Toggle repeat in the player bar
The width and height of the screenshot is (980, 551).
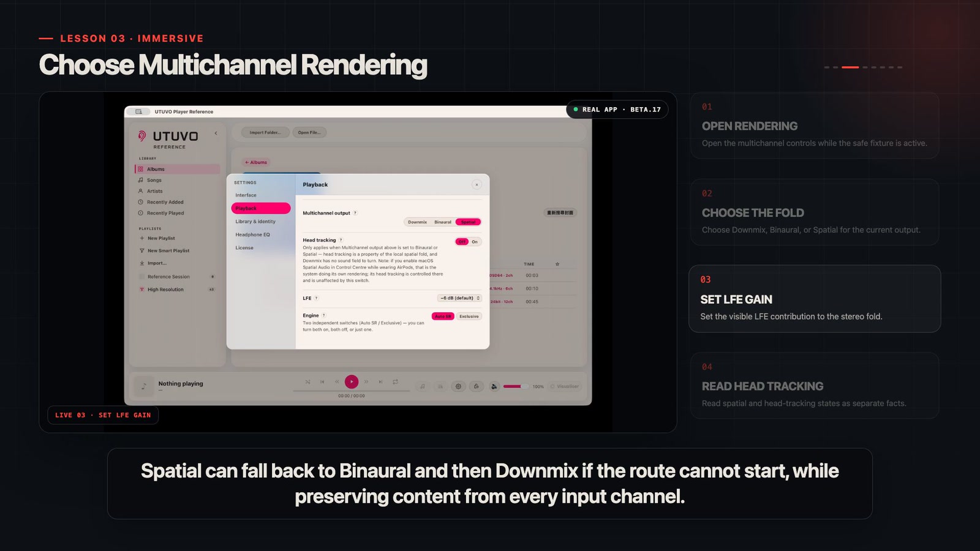coord(395,382)
